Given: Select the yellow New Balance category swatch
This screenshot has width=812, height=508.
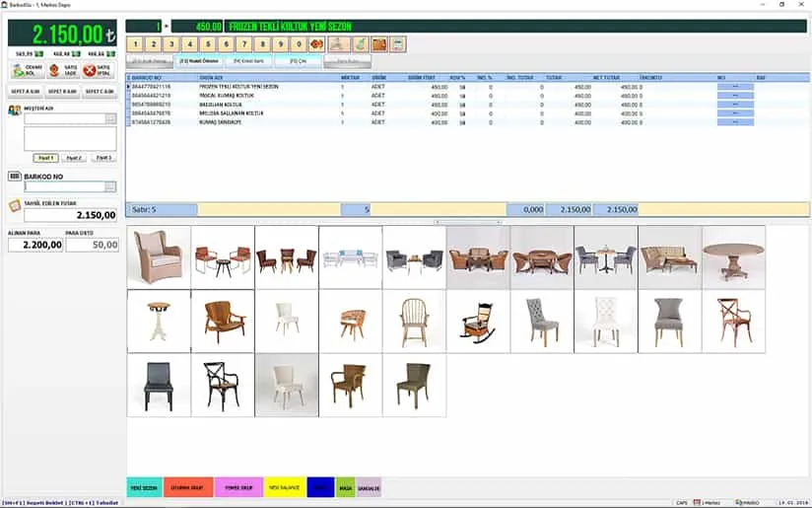Looking at the screenshot, I should (x=284, y=487).
